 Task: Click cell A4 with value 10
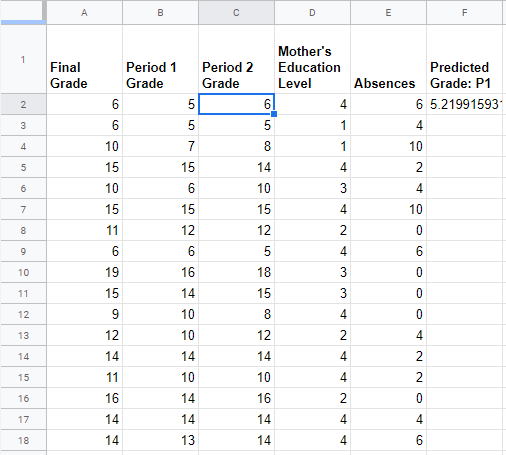pos(84,146)
